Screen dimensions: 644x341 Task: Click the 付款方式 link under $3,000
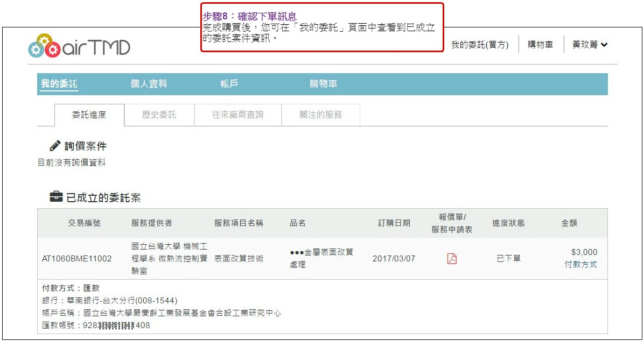coord(580,265)
